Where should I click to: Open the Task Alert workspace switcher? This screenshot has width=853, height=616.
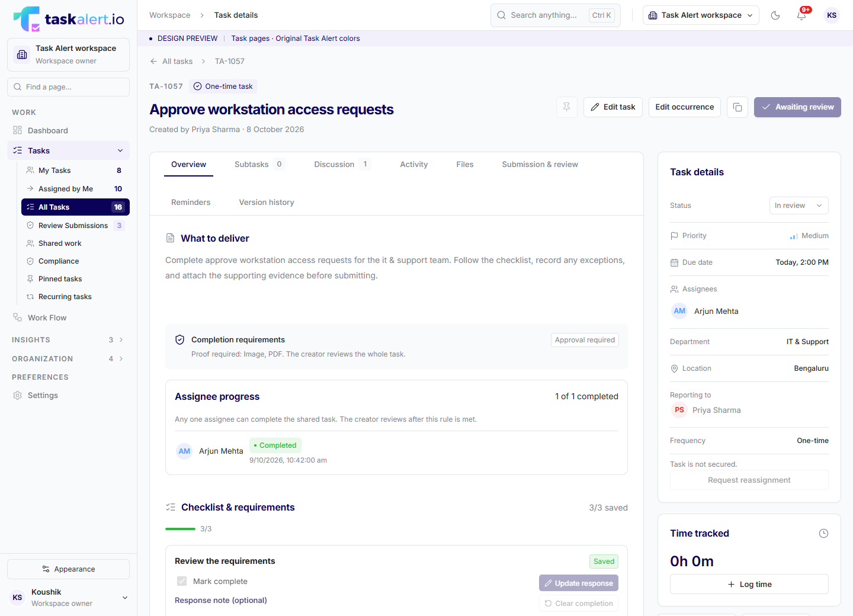click(x=701, y=15)
